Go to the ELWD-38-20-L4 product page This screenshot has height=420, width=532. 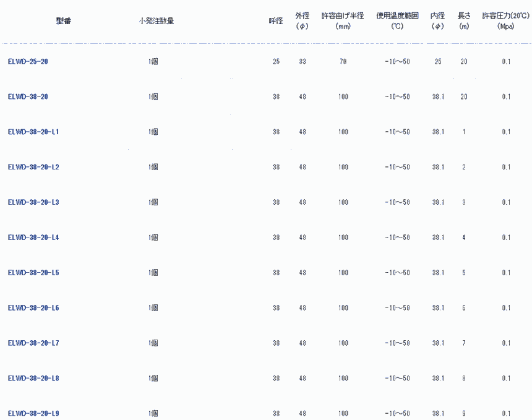coord(33,238)
